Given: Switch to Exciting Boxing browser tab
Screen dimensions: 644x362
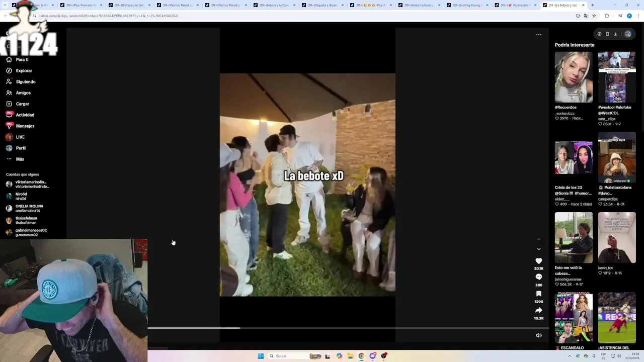Looking at the screenshot, I should [x=467, y=5].
